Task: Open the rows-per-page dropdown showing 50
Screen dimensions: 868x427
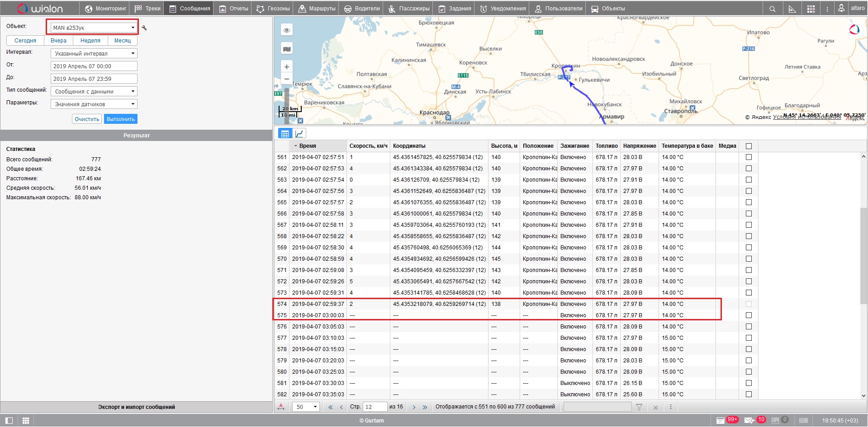Action: pyautogui.click(x=306, y=407)
